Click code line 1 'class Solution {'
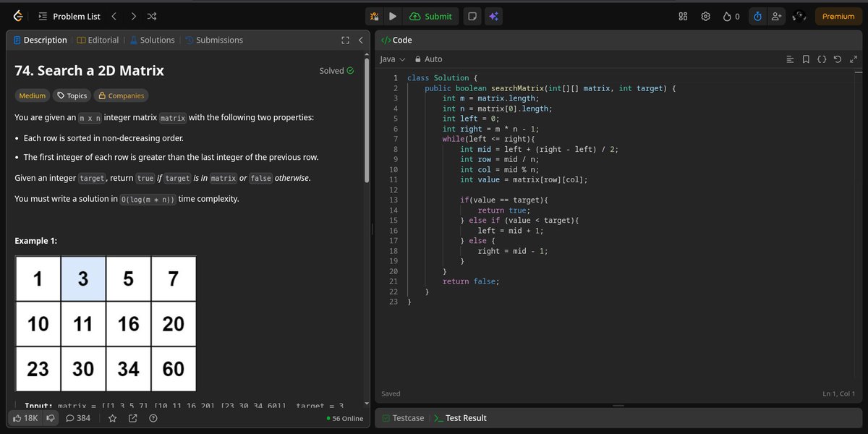Image resolution: width=868 pixels, height=434 pixels. (x=443, y=77)
